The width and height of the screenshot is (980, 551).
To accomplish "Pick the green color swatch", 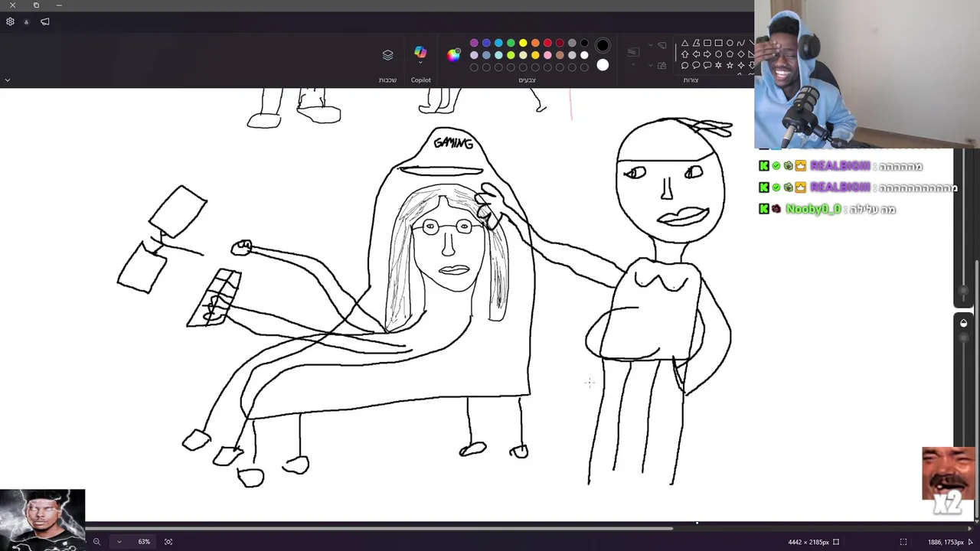I will [511, 43].
